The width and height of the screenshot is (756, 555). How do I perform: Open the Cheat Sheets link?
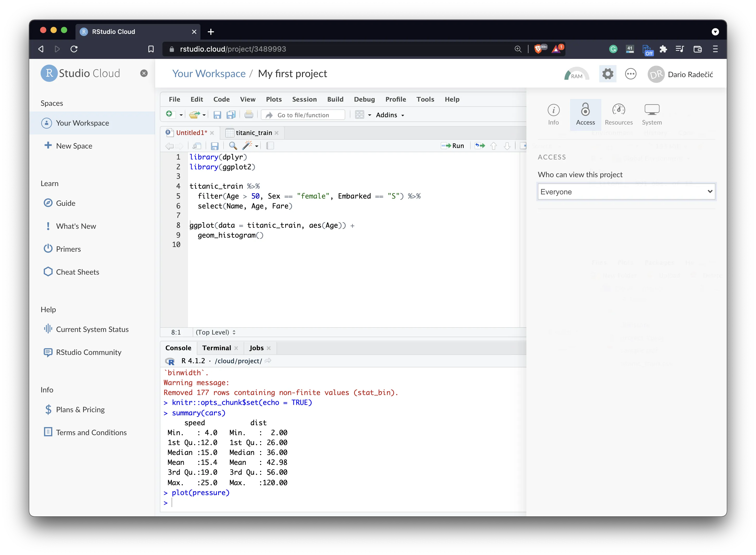coord(77,272)
